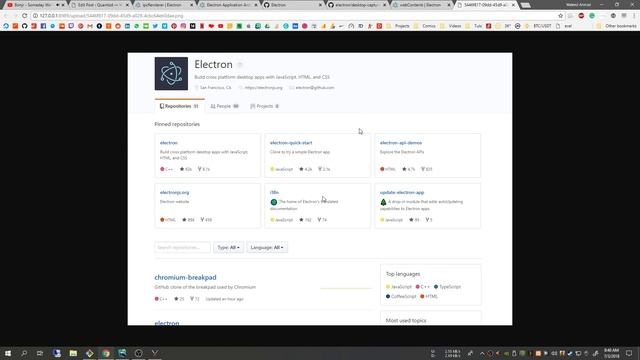Open the Type: All dropdown

[228, 247]
